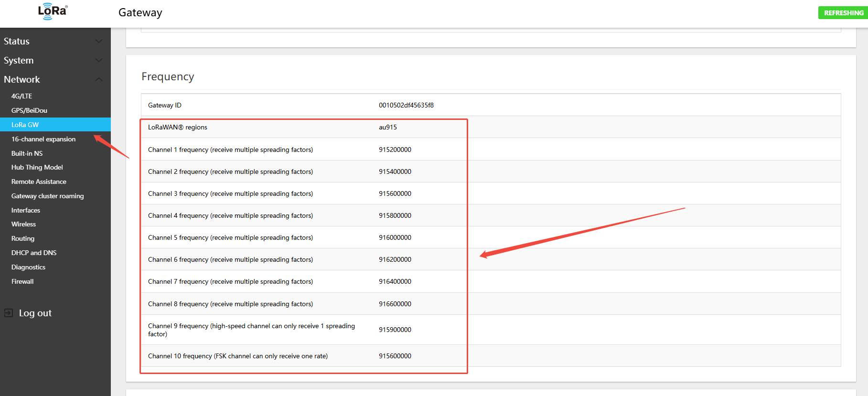Open the Wireless settings
This screenshot has width=868, height=396.
(23, 224)
